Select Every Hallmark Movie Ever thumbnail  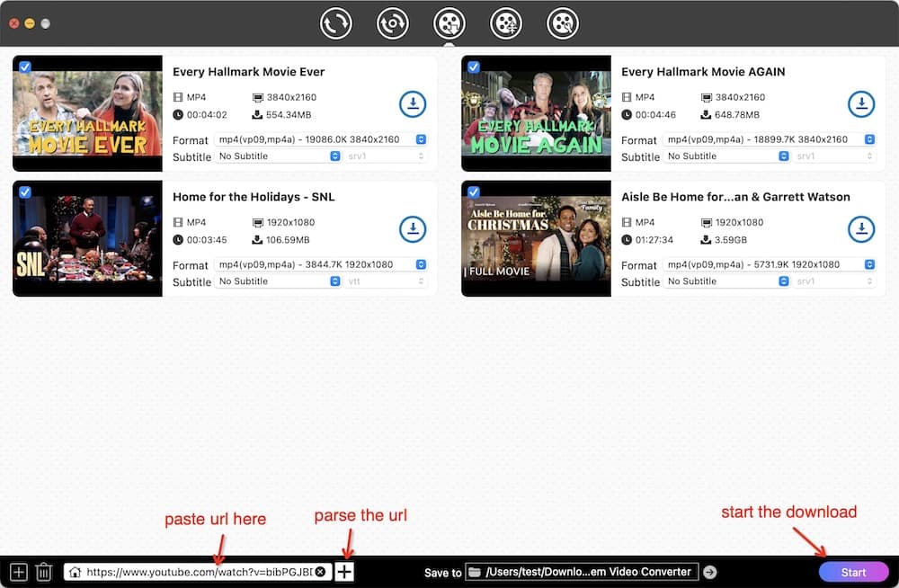tap(87, 113)
